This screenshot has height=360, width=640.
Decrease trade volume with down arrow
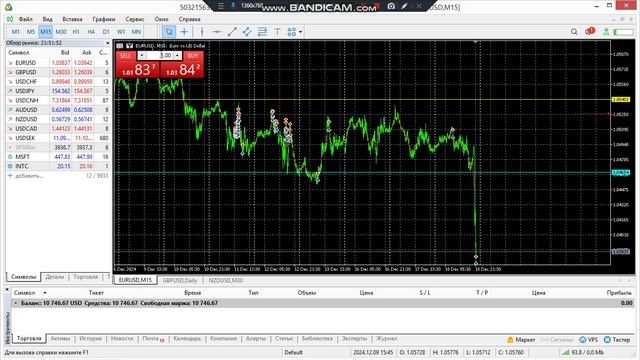pyautogui.click(x=142, y=55)
